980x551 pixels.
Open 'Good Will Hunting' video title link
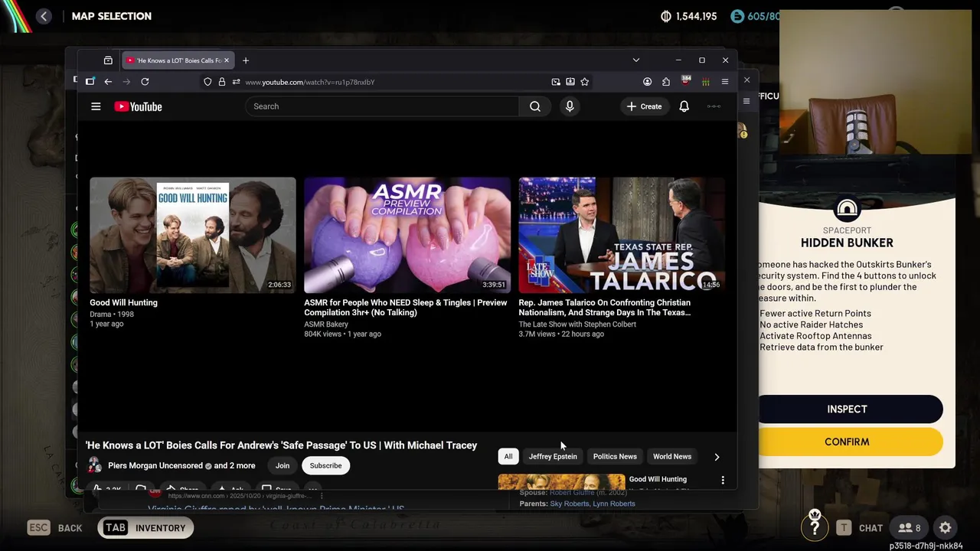click(x=123, y=302)
